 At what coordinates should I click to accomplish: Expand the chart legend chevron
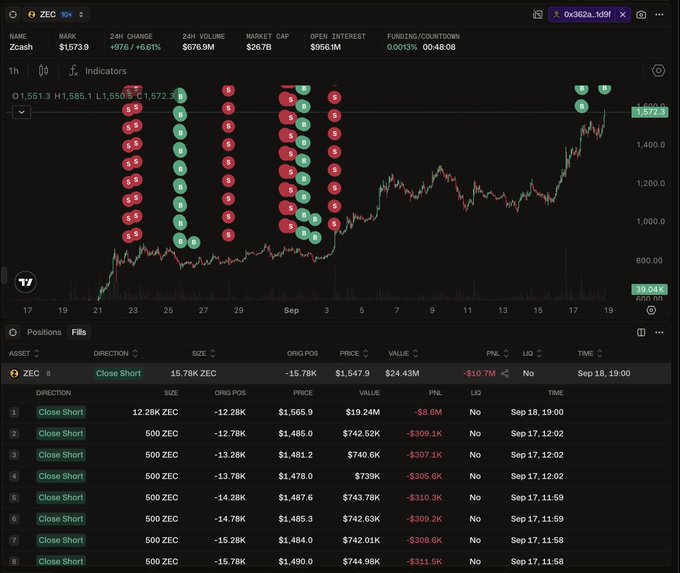click(x=22, y=112)
